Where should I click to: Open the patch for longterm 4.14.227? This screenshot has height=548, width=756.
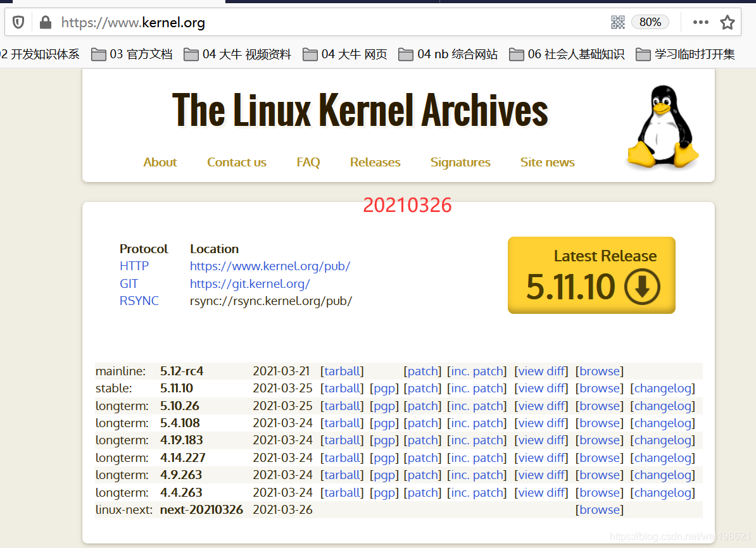(422, 458)
